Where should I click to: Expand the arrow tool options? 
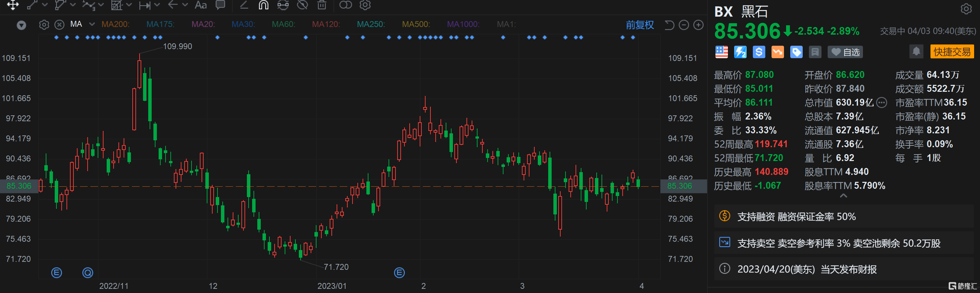185,5
